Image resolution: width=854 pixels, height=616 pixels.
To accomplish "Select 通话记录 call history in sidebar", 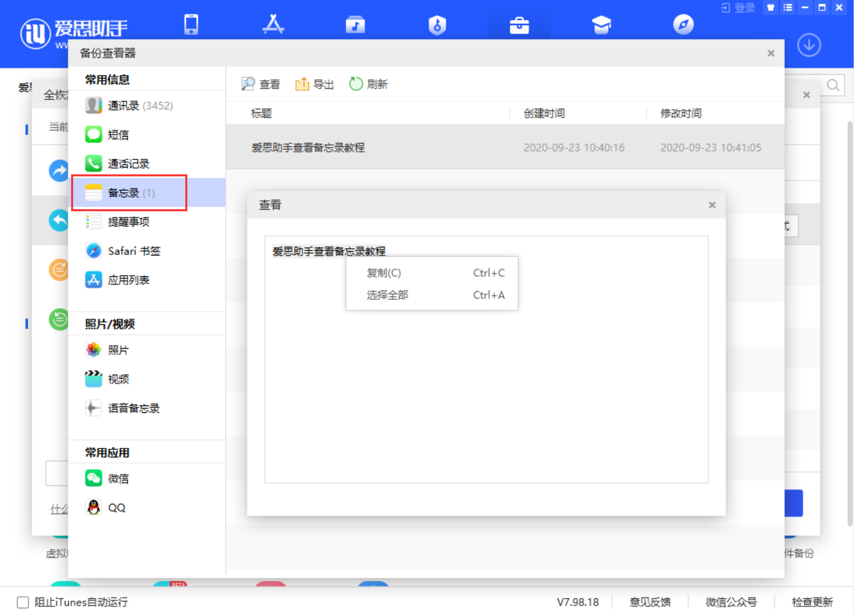I will (x=147, y=164).
